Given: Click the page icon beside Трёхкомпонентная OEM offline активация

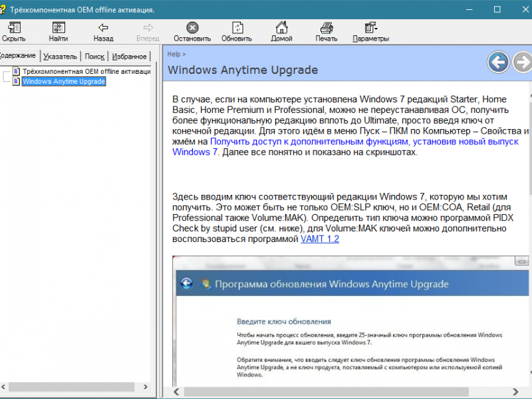Looking at the screenshot, I should (16, 71).
